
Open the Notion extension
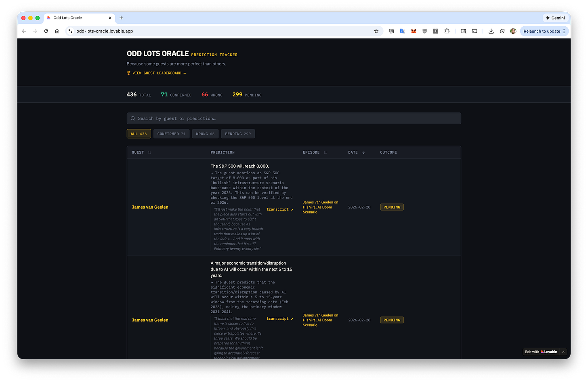coord(391,31)
